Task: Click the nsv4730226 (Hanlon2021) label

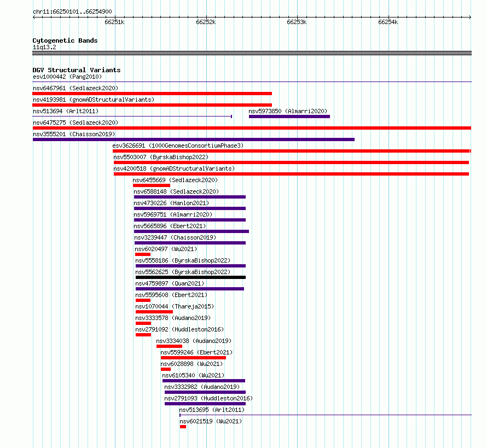Action: [171, 203]
